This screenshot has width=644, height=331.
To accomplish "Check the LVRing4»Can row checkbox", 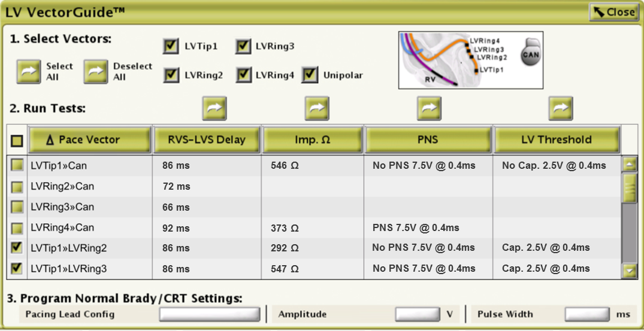I will [18, 228].
